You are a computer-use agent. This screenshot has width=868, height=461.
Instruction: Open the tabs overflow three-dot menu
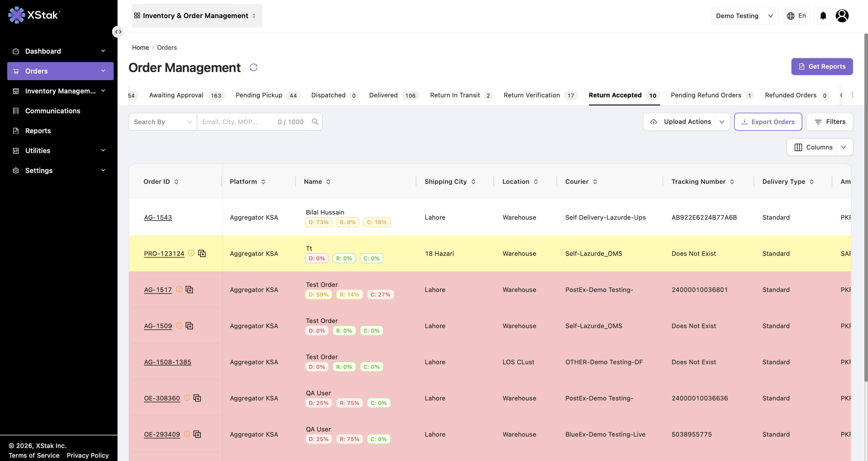pos(852,95)
